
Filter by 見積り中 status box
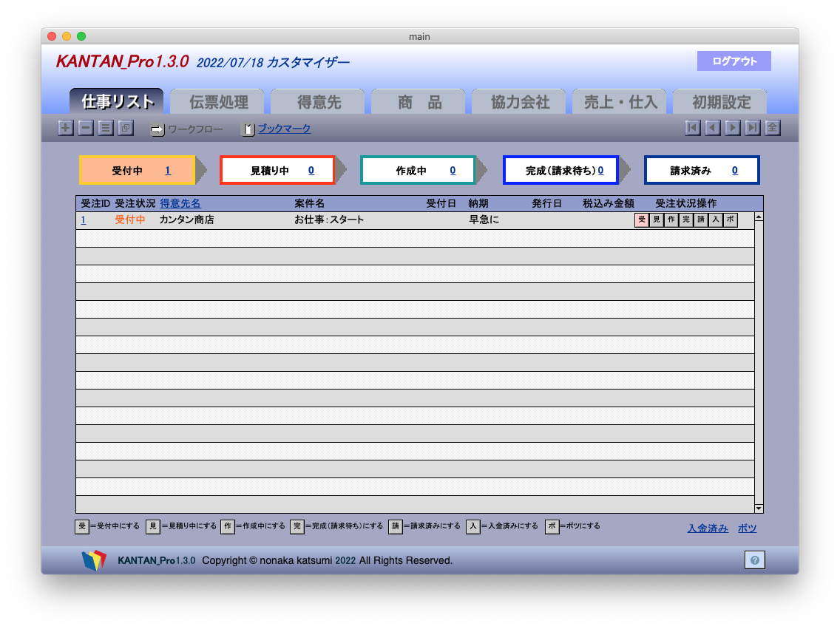pyautogui.click(x=277, y=170)
